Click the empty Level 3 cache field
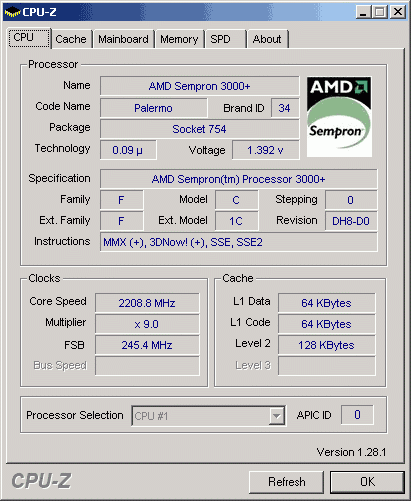This screenshot has height=501, width=411. pyautogui.click(x=326, y=366)
